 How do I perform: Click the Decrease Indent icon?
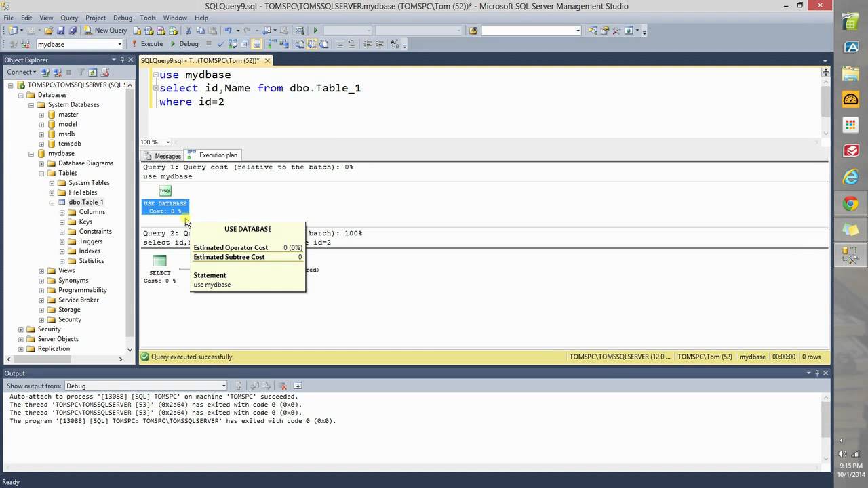367,44
